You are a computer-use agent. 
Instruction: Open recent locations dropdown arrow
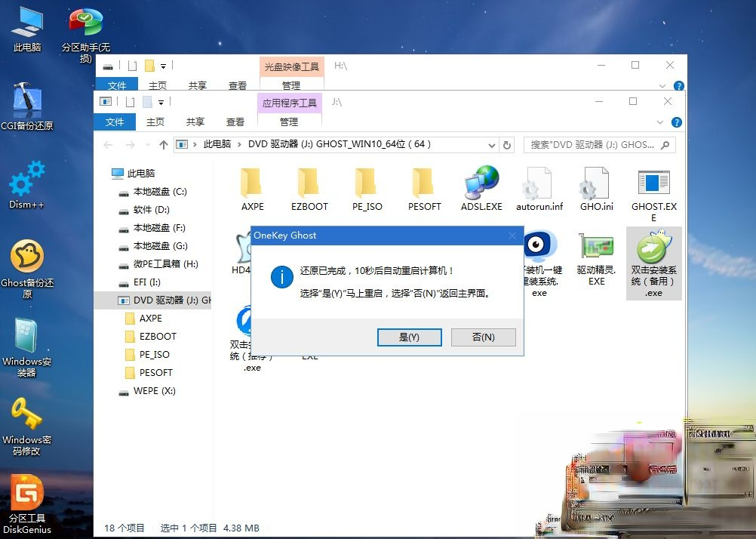click(x=148, y=145)
